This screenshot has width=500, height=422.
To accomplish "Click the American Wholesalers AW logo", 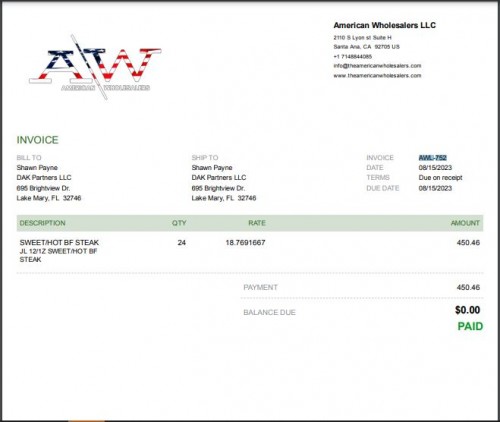I will pos(95,67).
